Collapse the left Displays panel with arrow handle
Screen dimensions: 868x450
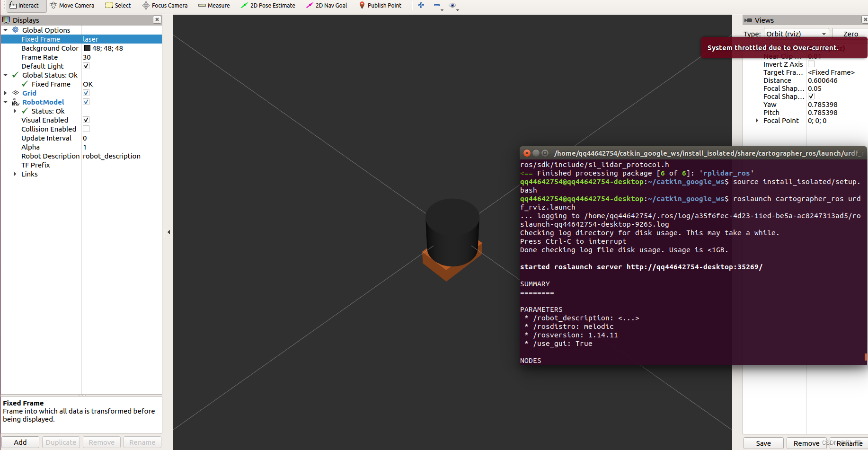(168, 232)
